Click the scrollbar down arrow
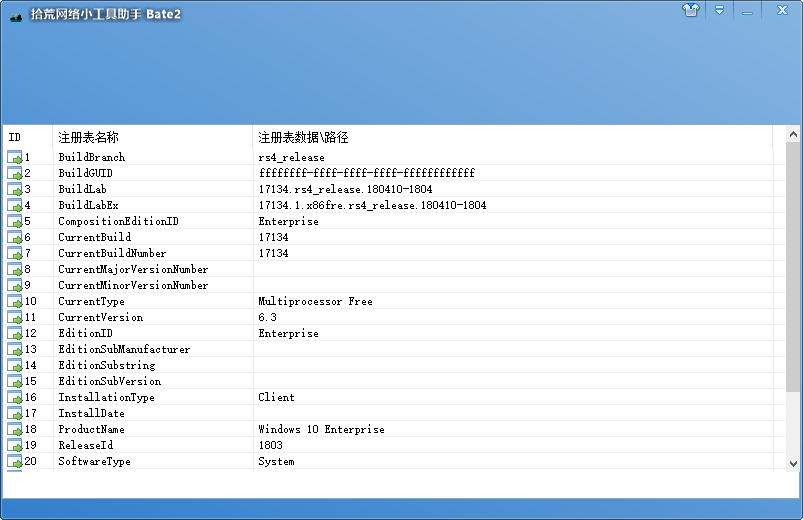This screenshot has width=803, height=520. pos(793,464)
